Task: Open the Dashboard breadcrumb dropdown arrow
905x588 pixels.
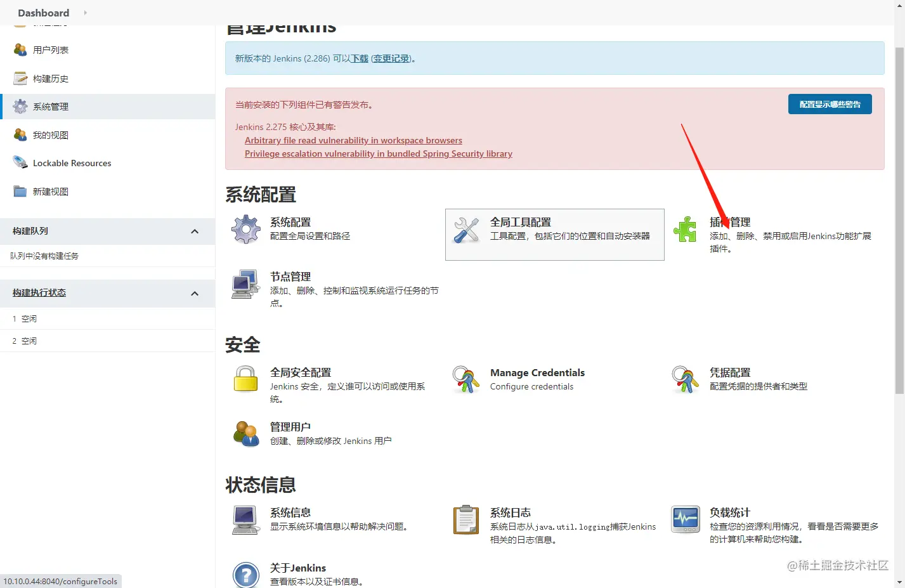Action: (85, 13)
